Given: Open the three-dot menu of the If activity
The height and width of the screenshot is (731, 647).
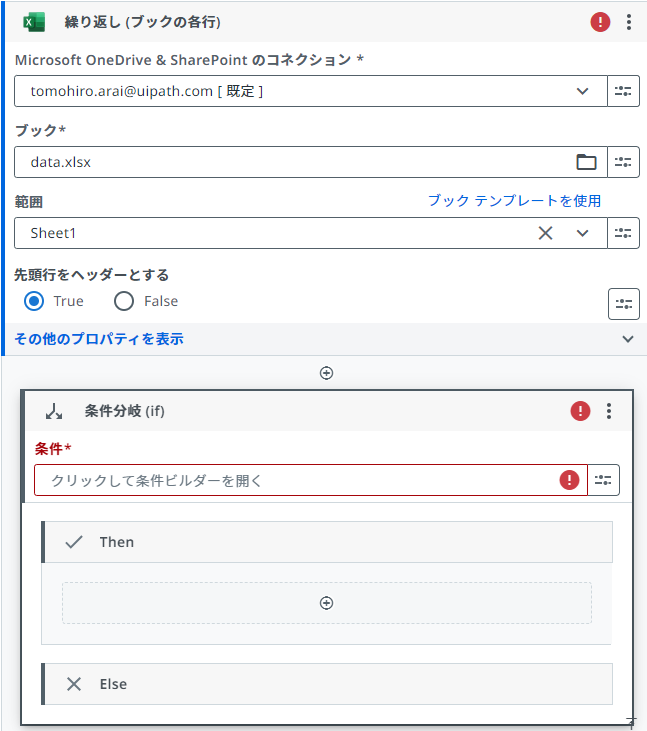Looking at the screenshot, I should [609, 411].
